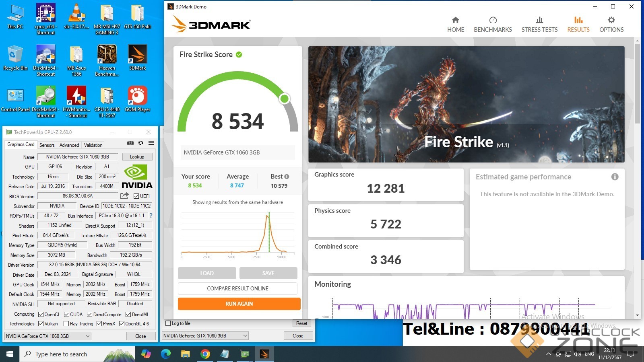The width and height of the screenshot is (644, 362).
Task: Click the info icon next to Best score
Action: pyautogui.click(x=287, y=177)
